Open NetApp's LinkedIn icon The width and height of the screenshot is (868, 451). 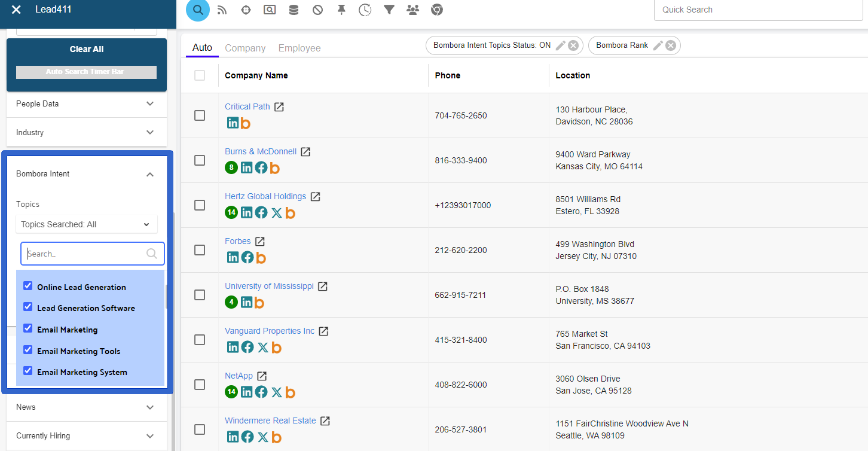coord(247,392)
